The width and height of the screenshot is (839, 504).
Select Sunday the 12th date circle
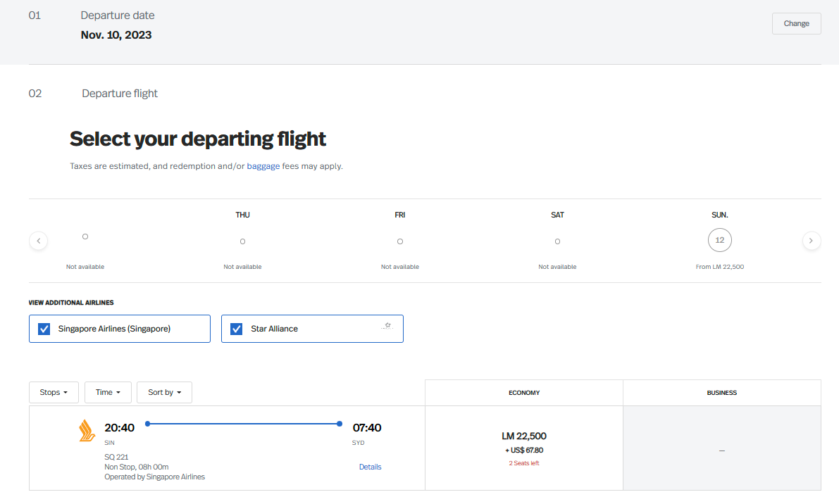click(x=719, y=240)
